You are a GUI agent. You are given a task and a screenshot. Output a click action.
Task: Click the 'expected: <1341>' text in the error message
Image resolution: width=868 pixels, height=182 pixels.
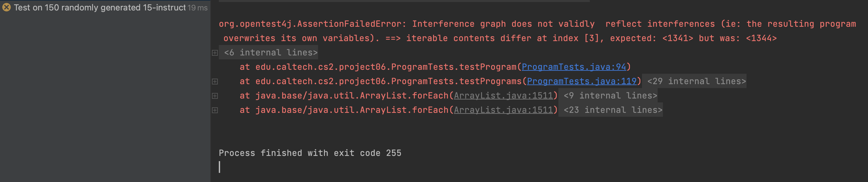[x=651, y=38]
